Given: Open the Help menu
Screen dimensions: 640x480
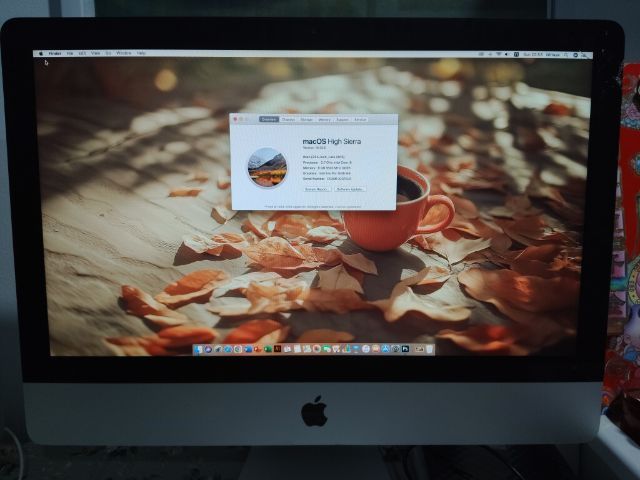Looking at the screenshot, I should point(141,53).
